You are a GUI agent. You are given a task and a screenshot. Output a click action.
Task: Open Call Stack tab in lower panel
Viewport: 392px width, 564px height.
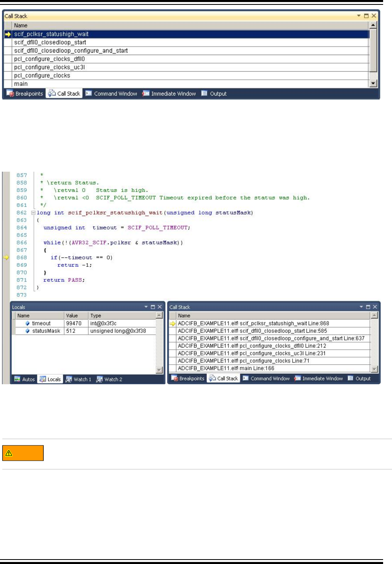pos(224,379)
